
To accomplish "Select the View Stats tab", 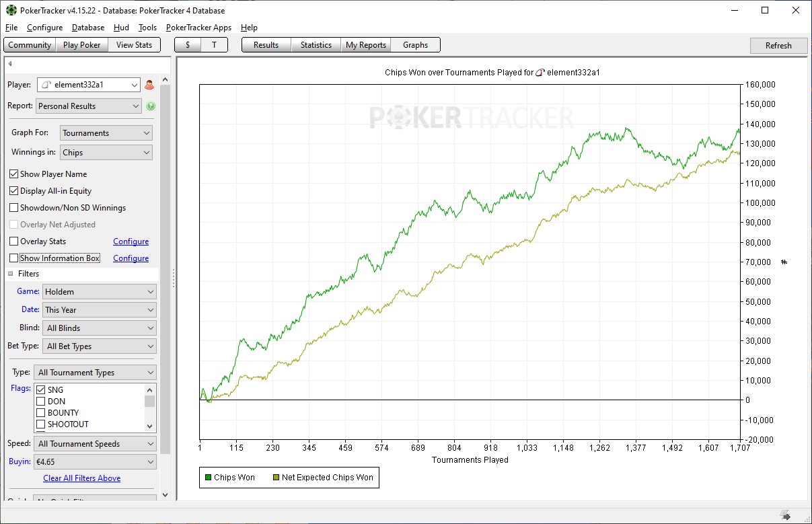I will (x=135, y=45).
